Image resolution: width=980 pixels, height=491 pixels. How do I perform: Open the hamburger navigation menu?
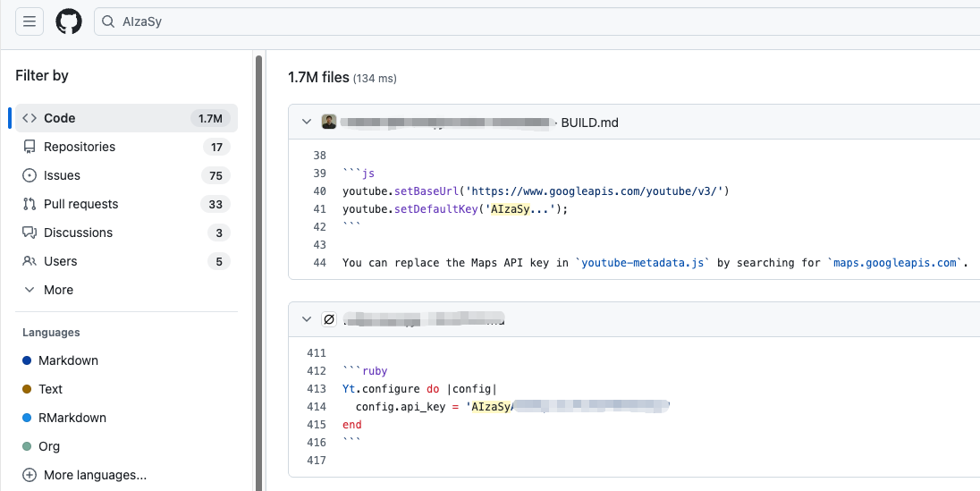coord(29,21)
